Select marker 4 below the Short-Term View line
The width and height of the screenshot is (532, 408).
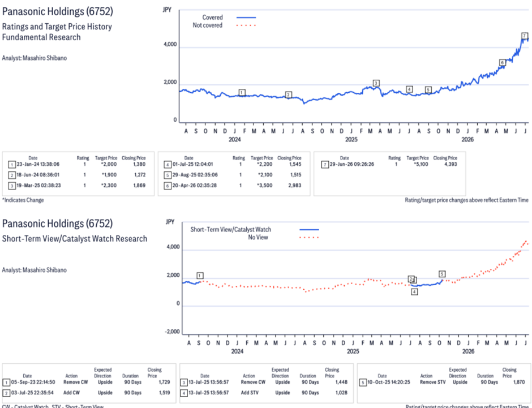(414, 291)
